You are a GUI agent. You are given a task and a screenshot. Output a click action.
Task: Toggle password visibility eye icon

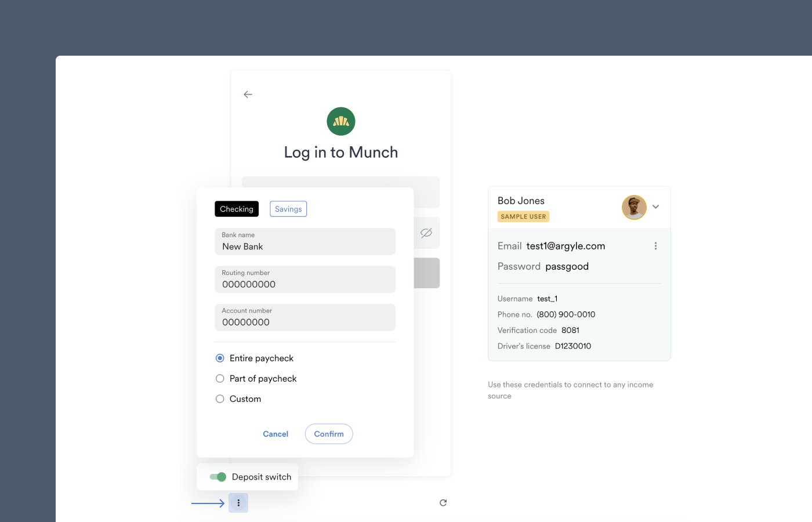pyautogui.click(x=426, y=233)
